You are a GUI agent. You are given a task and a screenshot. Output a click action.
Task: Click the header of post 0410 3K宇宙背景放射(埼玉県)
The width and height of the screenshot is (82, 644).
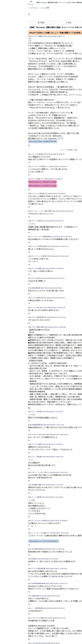click(x=48, y=583)
